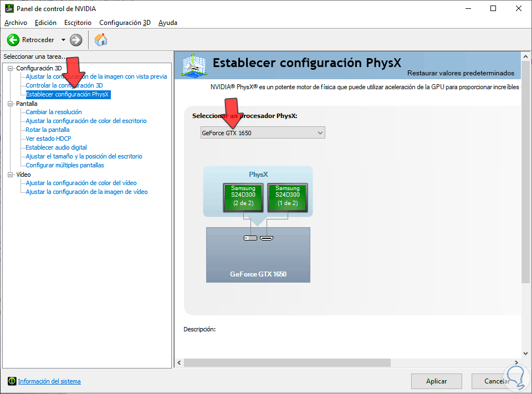Viewport: 532px width, 394px height.
Task: Open Ver estado HDCP task
Action: tap(49, 139)
